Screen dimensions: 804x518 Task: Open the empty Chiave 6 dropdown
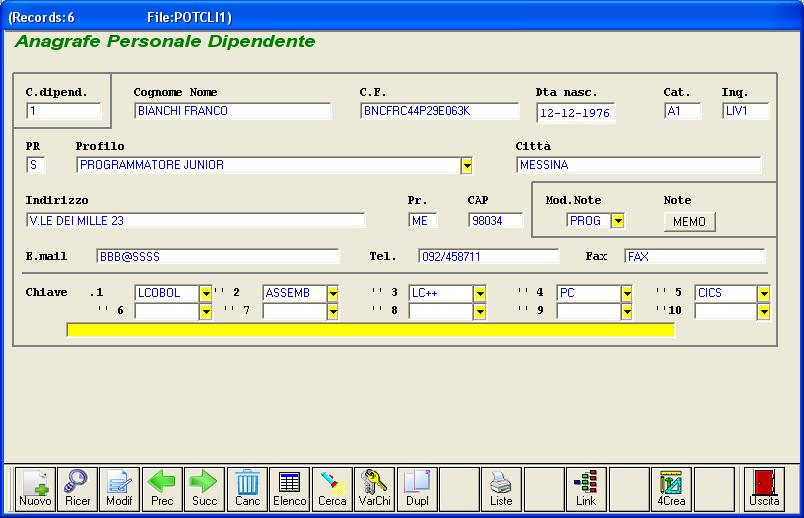pyautogui.click(x=206, y=311)
